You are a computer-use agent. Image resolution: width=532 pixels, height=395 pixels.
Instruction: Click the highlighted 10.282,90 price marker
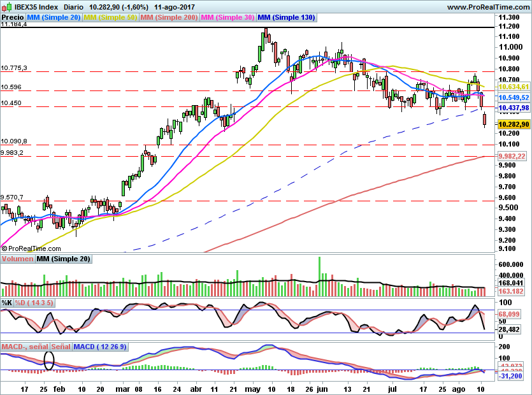click(514, 126)
